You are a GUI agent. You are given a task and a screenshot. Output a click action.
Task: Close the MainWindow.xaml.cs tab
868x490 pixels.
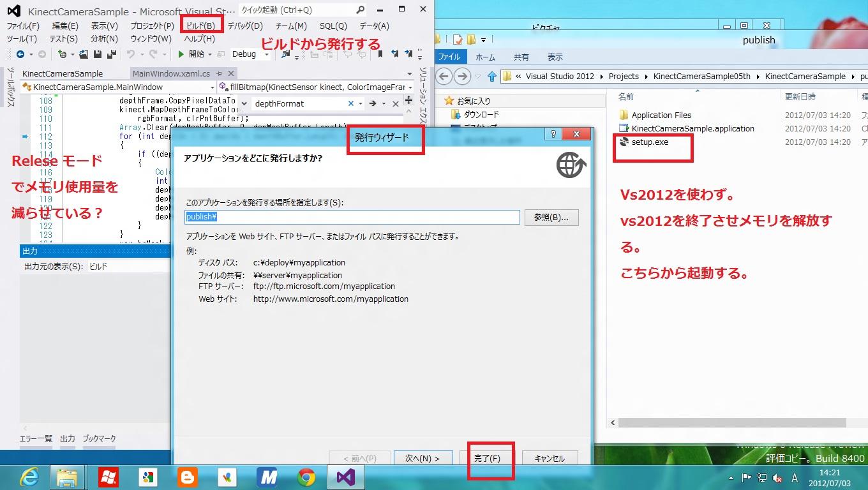232,74
